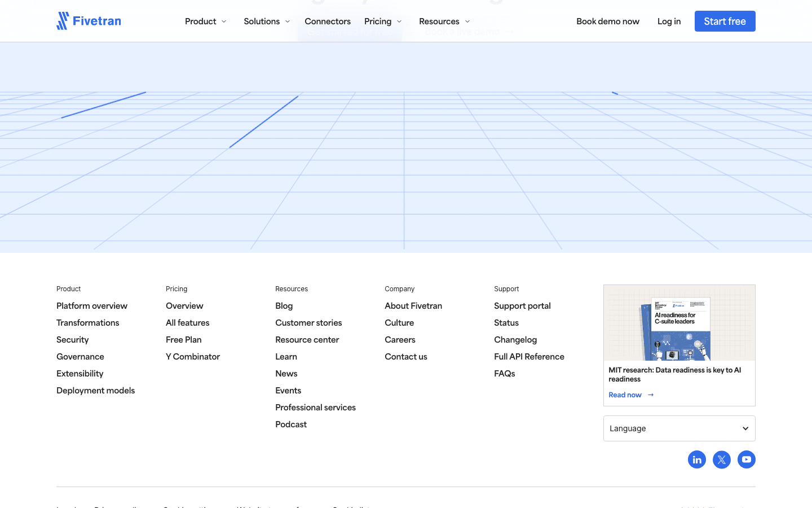
Task: Open Fivetran's X (Twitter) profile
Action: [722, 459]
